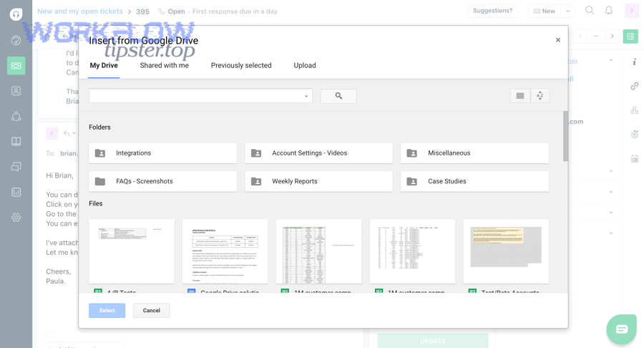Click the New button in top bar

click(545, 11)
